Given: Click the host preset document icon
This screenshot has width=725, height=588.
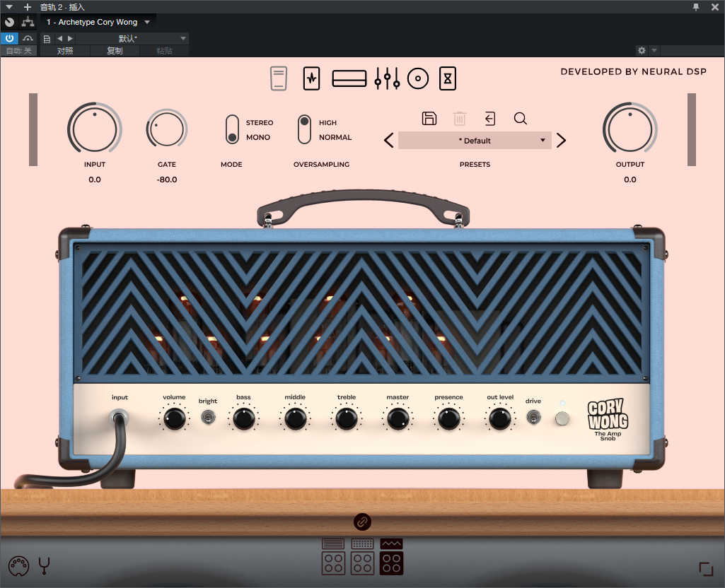Looking at the screenshot, I should coord(47,39).
